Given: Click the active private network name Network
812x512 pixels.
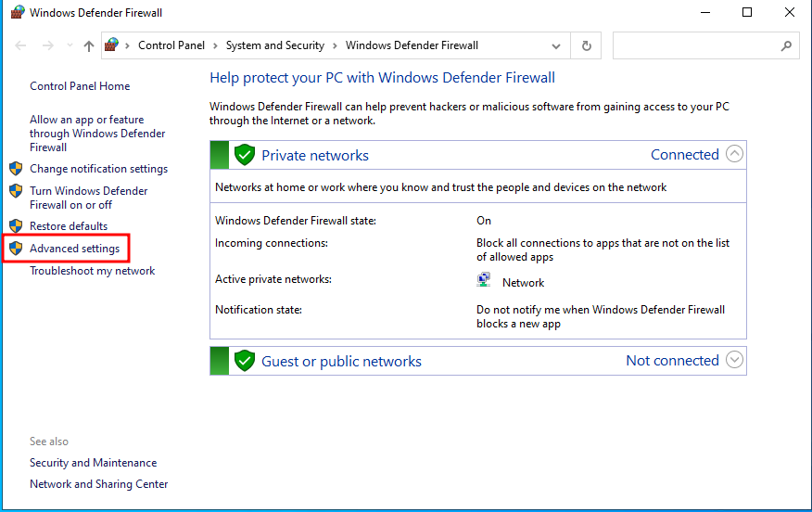Looking at the screenshot, I should tap(523, 282).
